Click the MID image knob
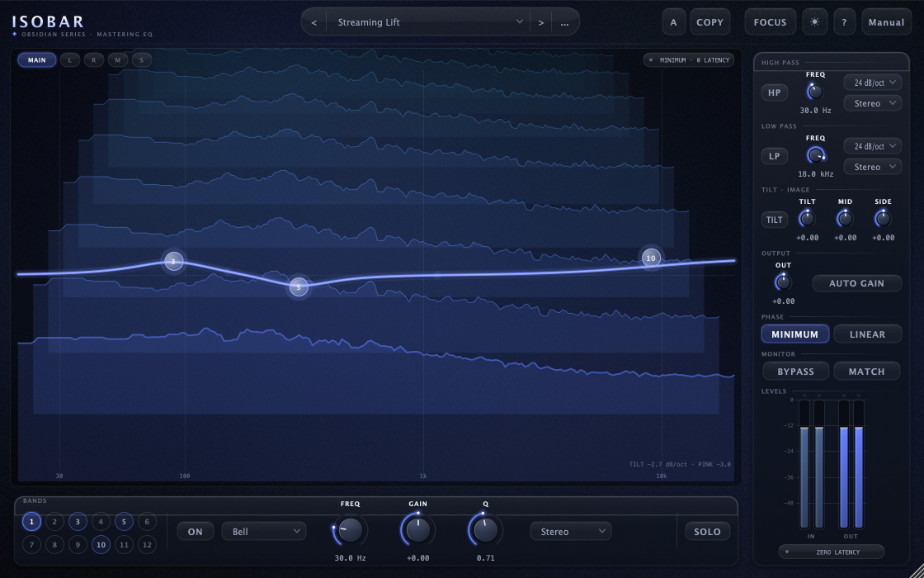Viewport: 924px width, 578px height. [845, 219]
